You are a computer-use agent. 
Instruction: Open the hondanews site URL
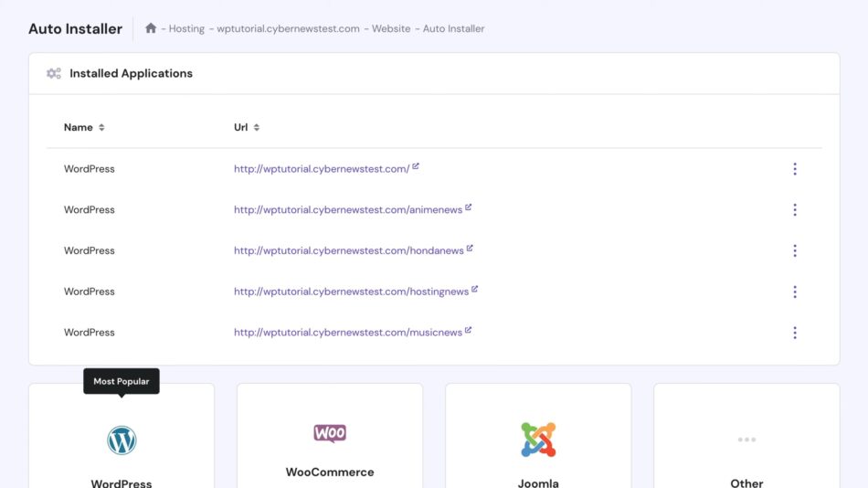[x=349, y=251]
